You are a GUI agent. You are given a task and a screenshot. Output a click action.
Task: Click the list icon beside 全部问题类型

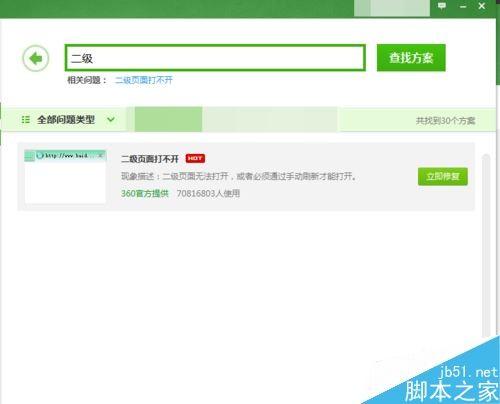tap(26, 119)
